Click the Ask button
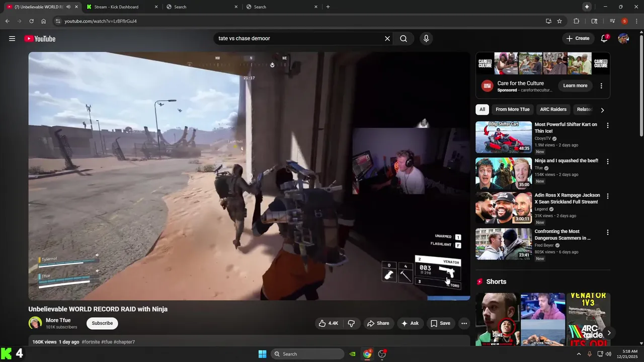This screenshot has height=362, width=644. click(410, 323)
